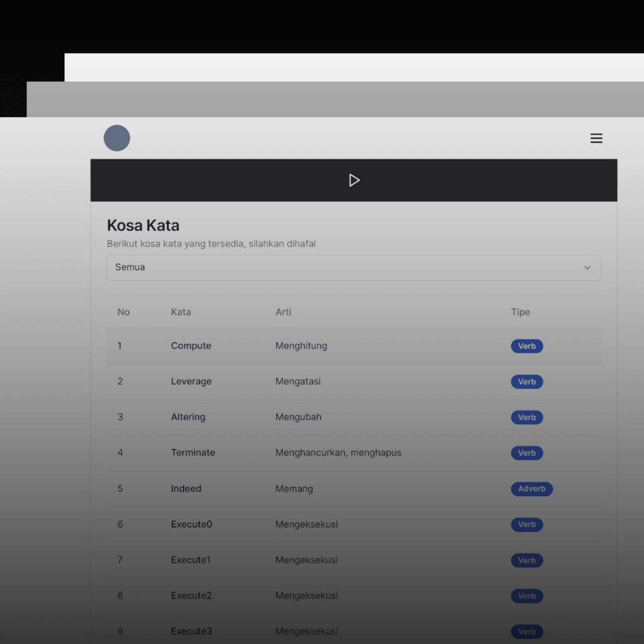Select the Execute0 entry
644x644 pixels.
click(x=192, y=525)
